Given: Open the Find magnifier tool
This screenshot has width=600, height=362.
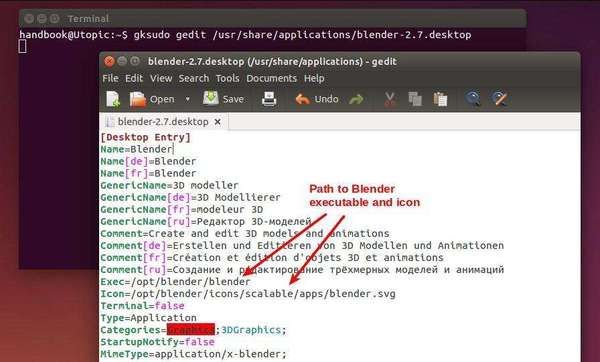Looking at the screenshot, I should pos(473,99).
